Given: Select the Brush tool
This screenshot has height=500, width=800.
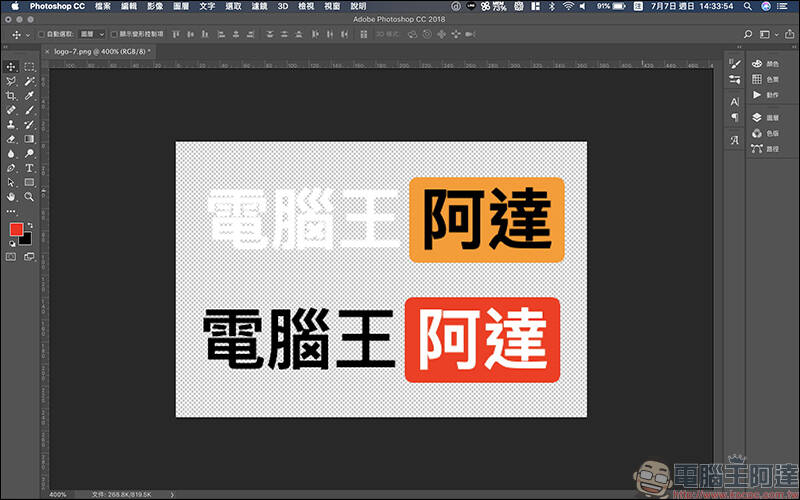Looking at the screenshot, I should point(29,110).
